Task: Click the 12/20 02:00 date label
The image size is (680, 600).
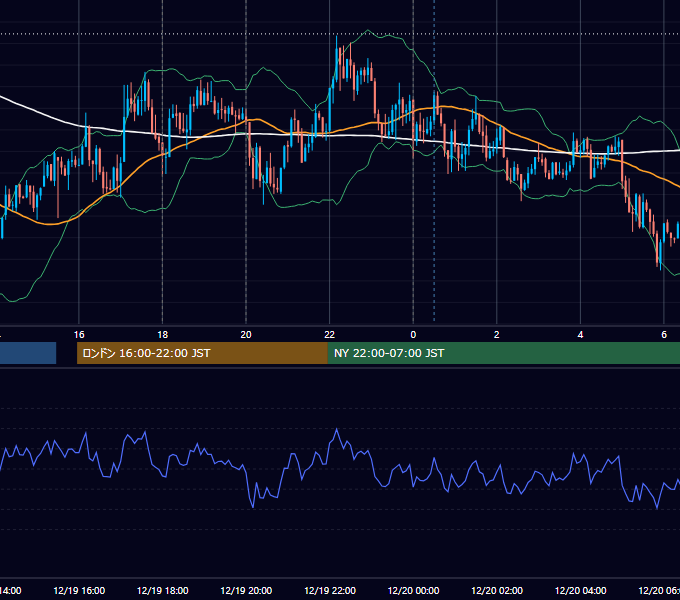Action: click(497, 590)
